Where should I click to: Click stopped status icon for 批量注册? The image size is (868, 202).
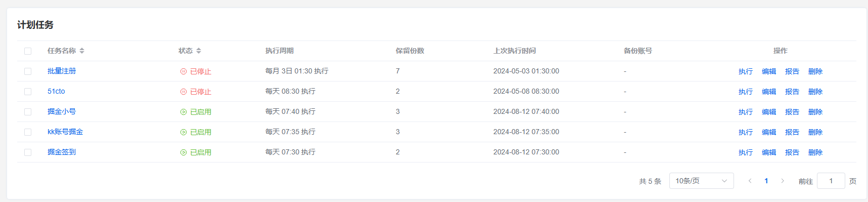tap(184, 71)
